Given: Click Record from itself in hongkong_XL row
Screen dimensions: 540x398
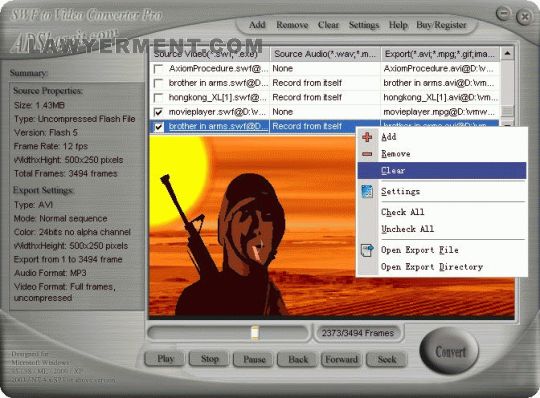Looking at the screenshot, I should tap(325, 98).
